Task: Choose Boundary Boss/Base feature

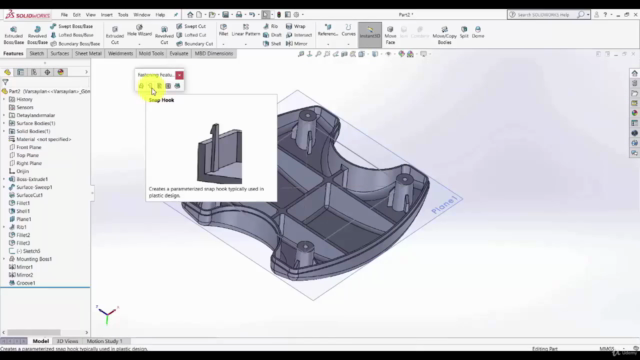Action: pyautogui.click(x=75, y=44)
